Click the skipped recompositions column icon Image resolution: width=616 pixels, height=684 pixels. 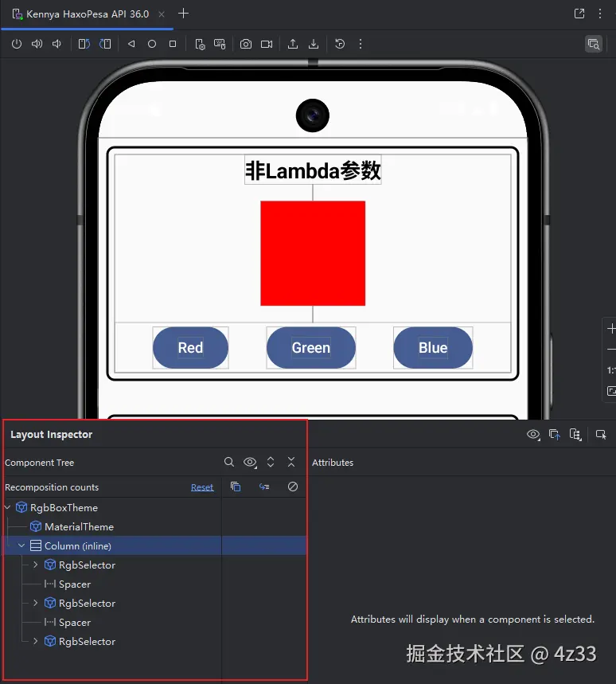(x=264, y=487)
